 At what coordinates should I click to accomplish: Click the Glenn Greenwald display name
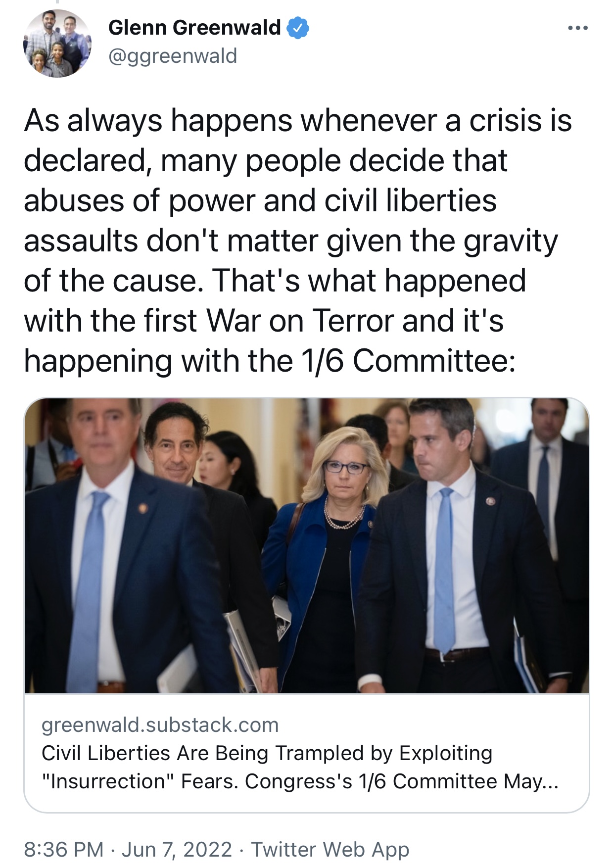[x=194, y=28]
